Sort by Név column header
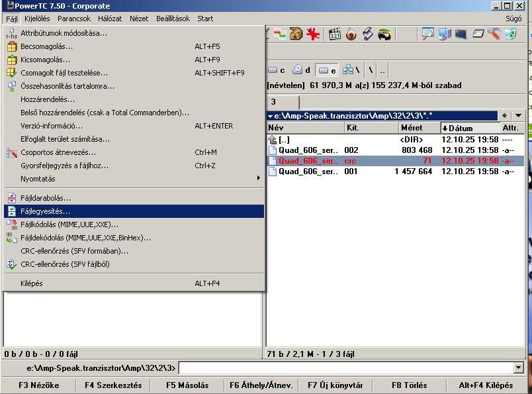The width and height of the screenshot is (532, 394). 305,128
